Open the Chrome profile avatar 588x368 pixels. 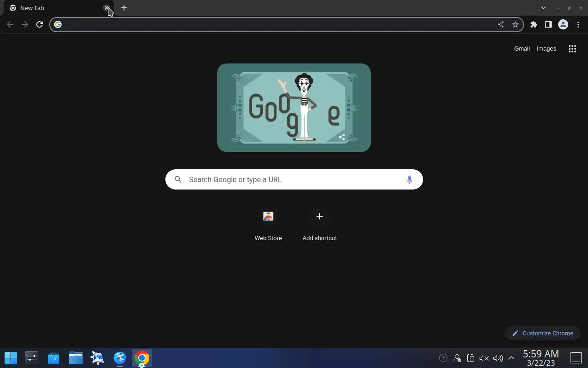[x=563, y=24]
